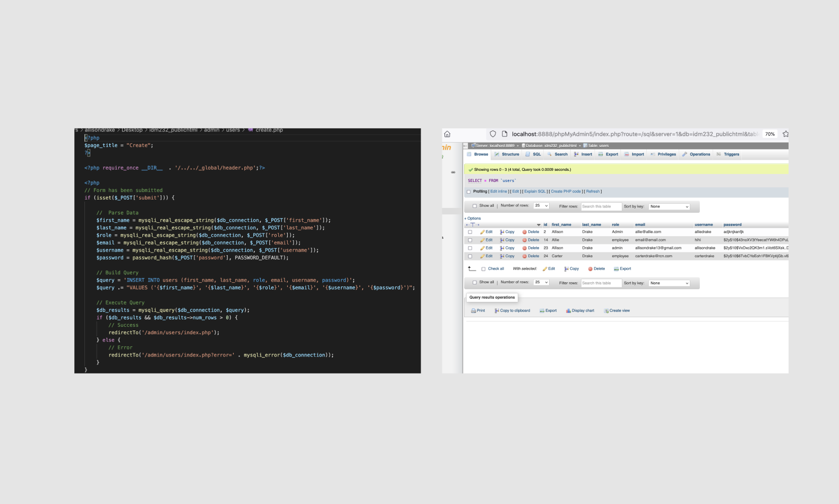Click the Refresh link
Screen dimensions: 839x504
pyautogui.click(x=593, y=192)
